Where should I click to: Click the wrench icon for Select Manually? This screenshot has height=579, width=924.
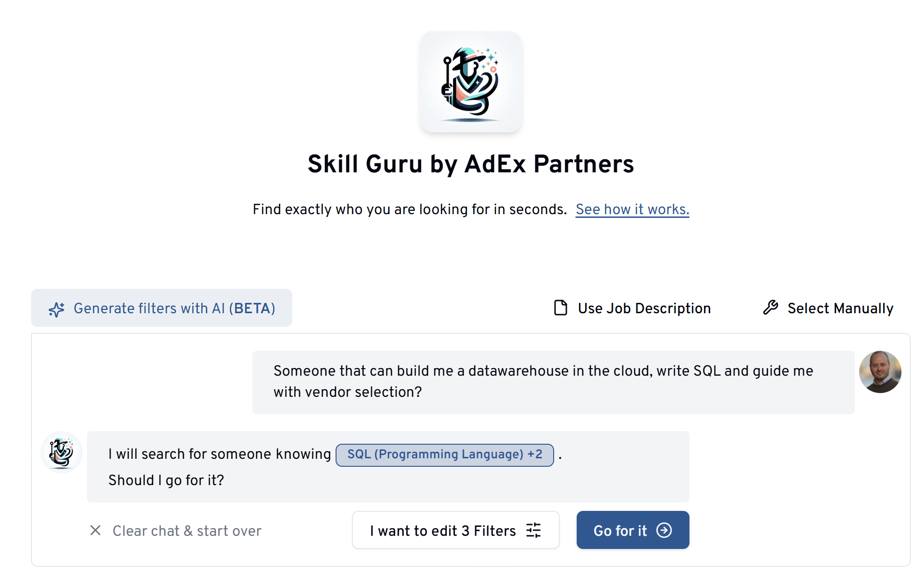click(x=771, y=308)
